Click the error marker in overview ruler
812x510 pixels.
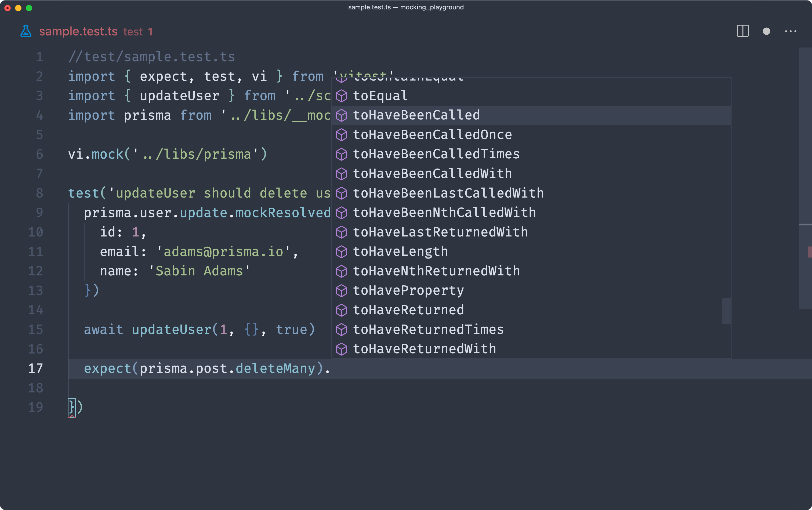(810, 252)
